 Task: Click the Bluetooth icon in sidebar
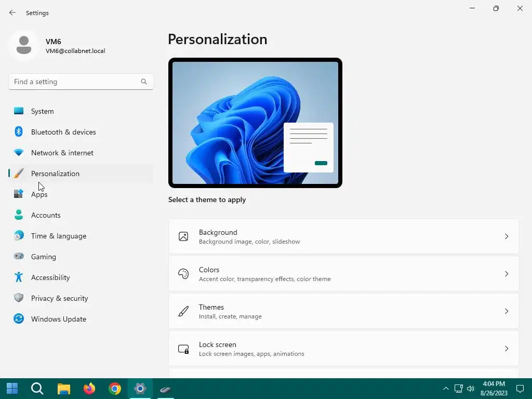pos(19,131)
